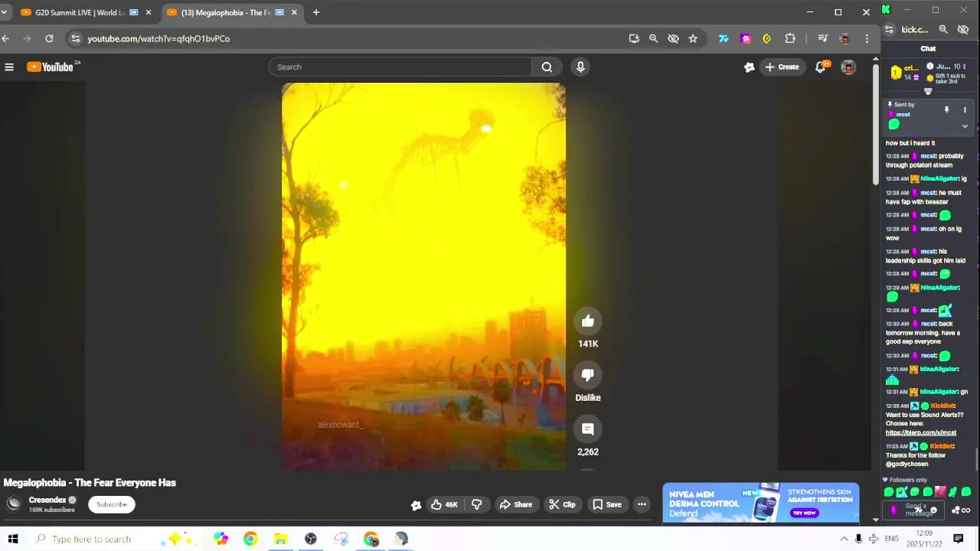Viewport: 980px width, 551px height.
Task: Open the Chrome tab search dropdown arrow
Action: [x=4, y=12]
